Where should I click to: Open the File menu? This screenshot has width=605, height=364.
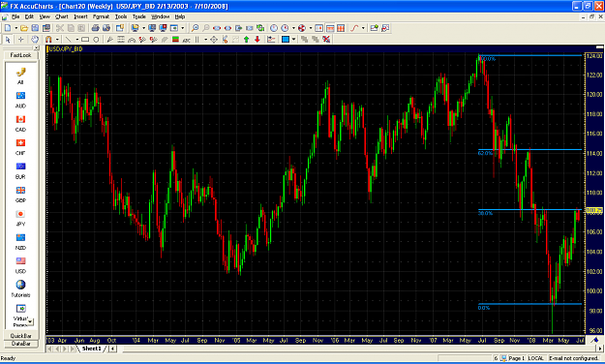click(x=15, y=16)
